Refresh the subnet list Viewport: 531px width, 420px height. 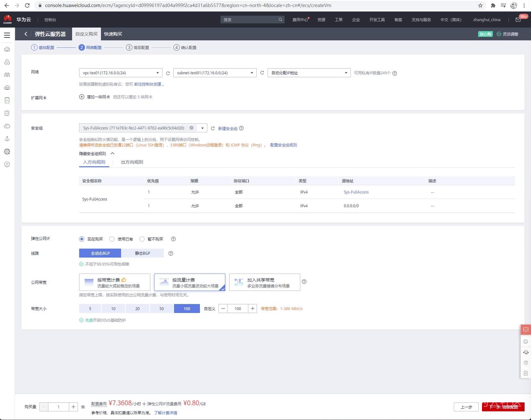click(262, 73)
